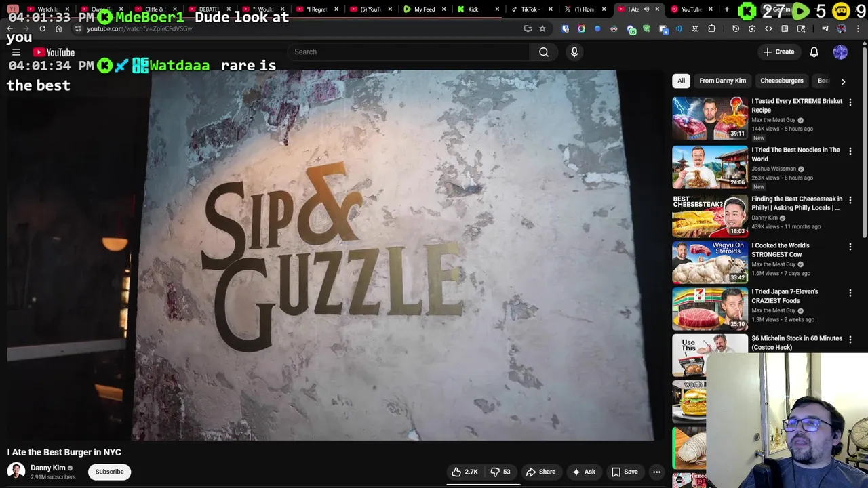
Task: Click the Danny Kim channel avatar
Action: tap(16, 471)
